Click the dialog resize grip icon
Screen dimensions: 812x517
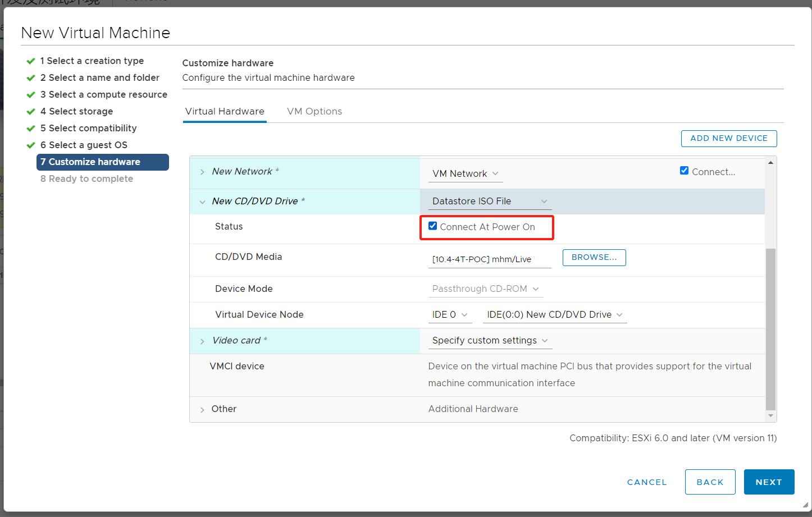[805, 505]
